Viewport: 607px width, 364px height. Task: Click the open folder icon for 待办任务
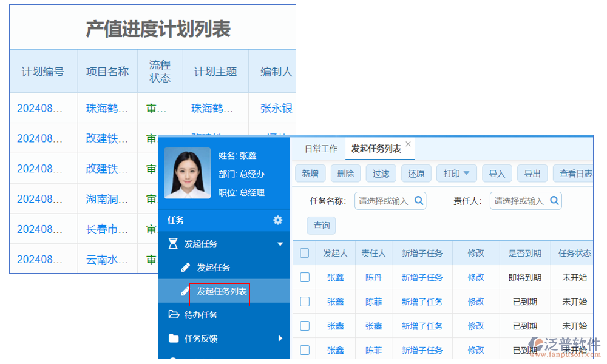pos(174,314)
